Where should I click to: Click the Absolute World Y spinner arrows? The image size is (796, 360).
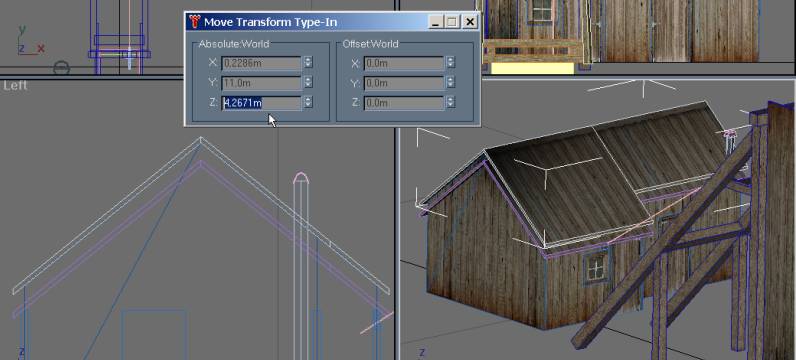click(308, 82)
